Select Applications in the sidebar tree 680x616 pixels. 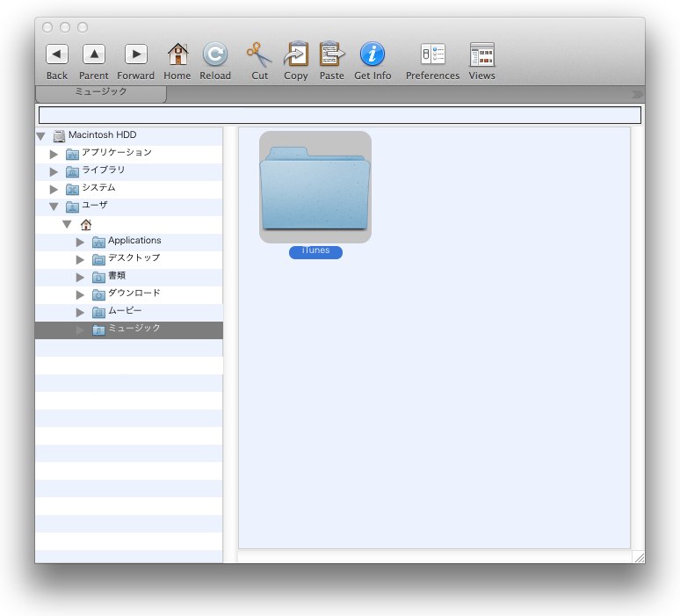coord(129,242)
